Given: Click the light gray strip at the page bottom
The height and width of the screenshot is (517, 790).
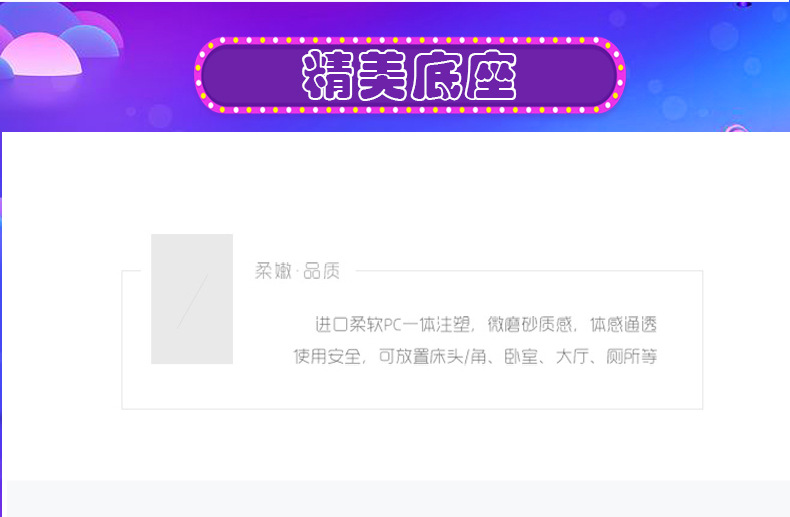Looking at the screenshot, I should [398, 498].
